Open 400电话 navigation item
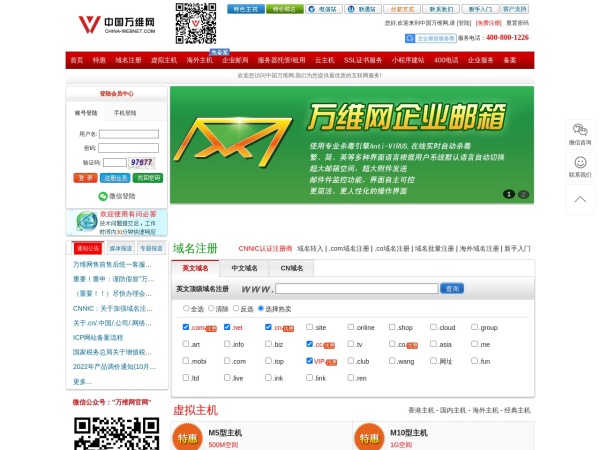 click(x=446, y=60)
